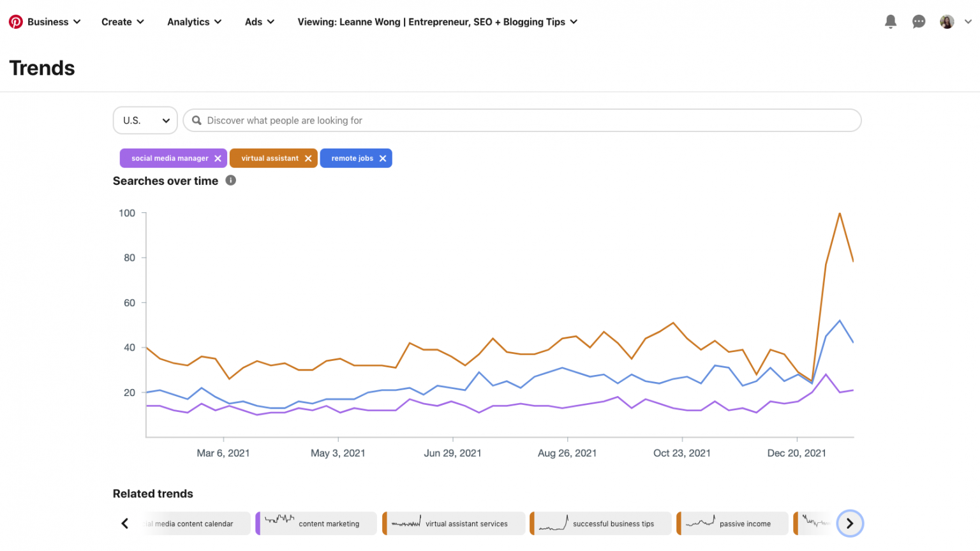Click the search magnifier icon
Viewport: 980px width, 551px height.
coord(197,120)
